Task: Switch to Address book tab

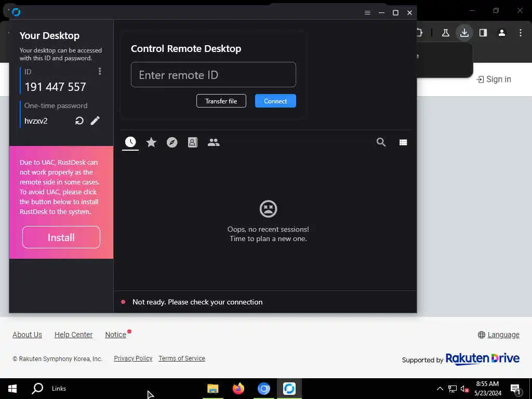Action: (x=192, y=142)
